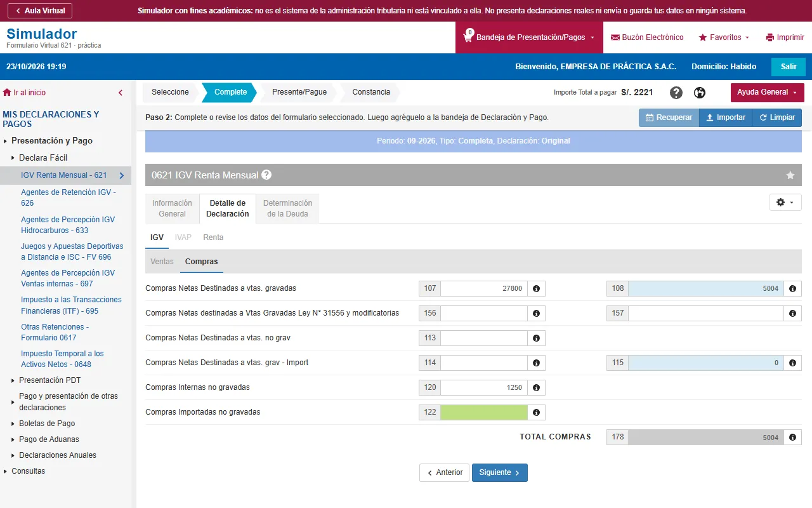Open info icon for field 107
This screenshot has width=812, height=508.
[x=537, y=288]
